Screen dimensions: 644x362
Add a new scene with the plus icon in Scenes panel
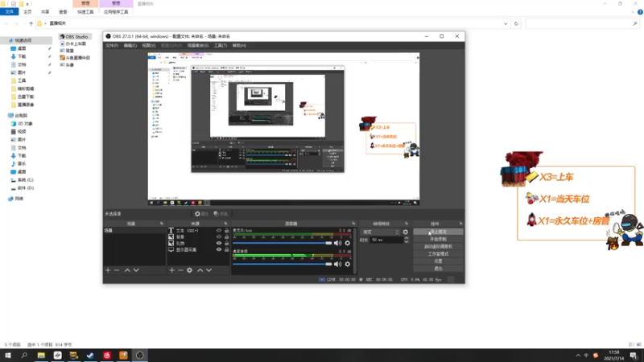(x=108, y=270)
